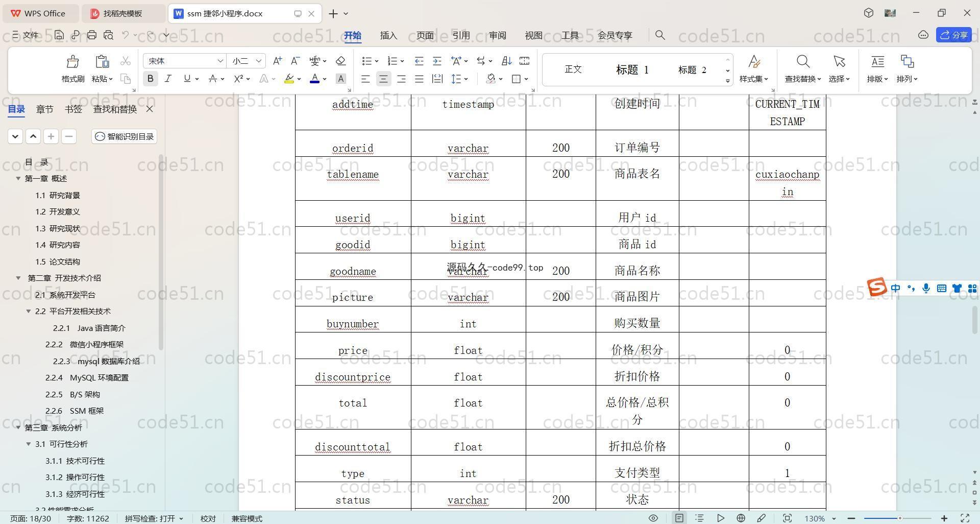The height and width of the screenshot is (524, 980).
Task: Click the Web layout globe icon in status bar
Action: tap(741, 518)
